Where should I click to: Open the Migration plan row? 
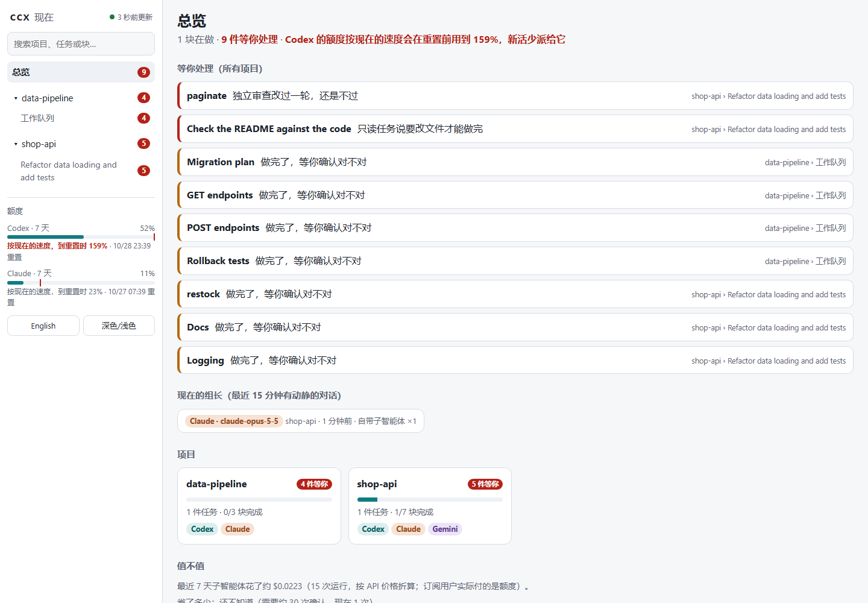pos(515,162)
